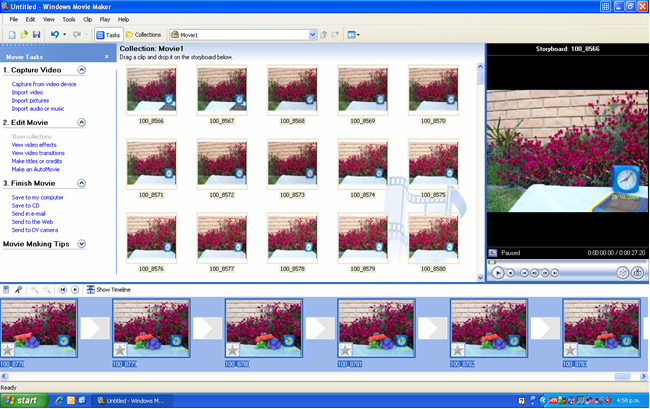
Task: Open the View menu
Action: point(49,19)
